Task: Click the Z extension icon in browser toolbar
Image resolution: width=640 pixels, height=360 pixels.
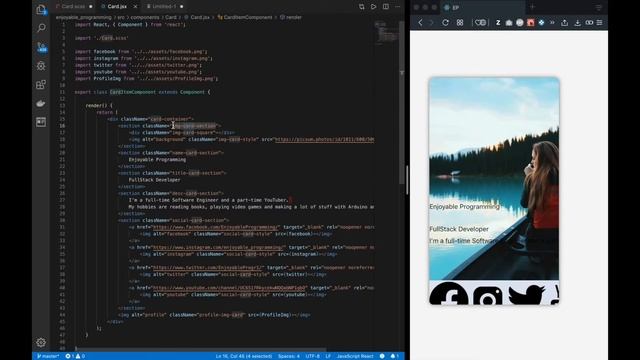Action: 498,23
